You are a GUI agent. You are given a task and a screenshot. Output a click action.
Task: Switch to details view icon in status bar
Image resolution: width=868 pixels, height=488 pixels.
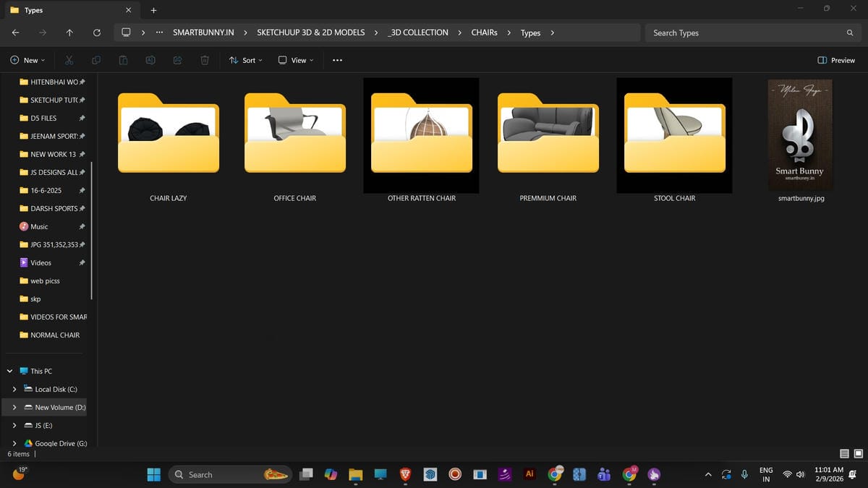tap(844, 454)
